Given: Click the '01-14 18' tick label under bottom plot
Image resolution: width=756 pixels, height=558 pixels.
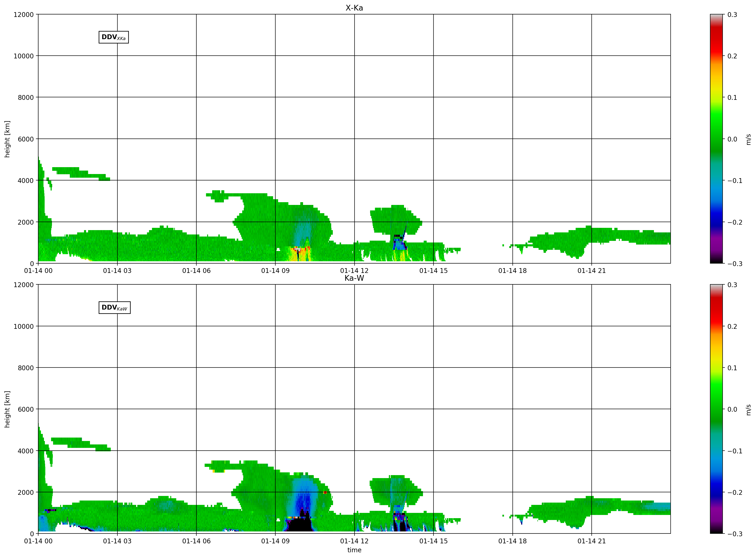Looking at the screenshot, I should tap(512, 541).
